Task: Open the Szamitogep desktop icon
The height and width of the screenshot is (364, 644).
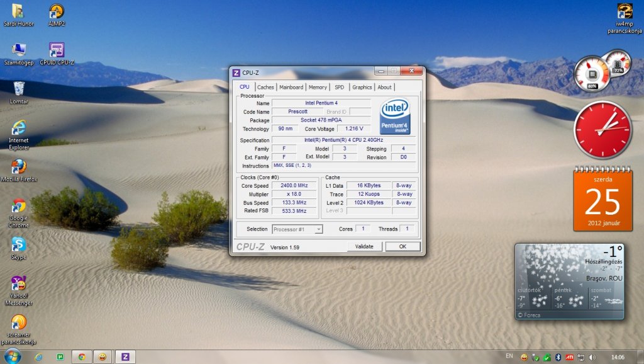Action: tap(18, 54)
